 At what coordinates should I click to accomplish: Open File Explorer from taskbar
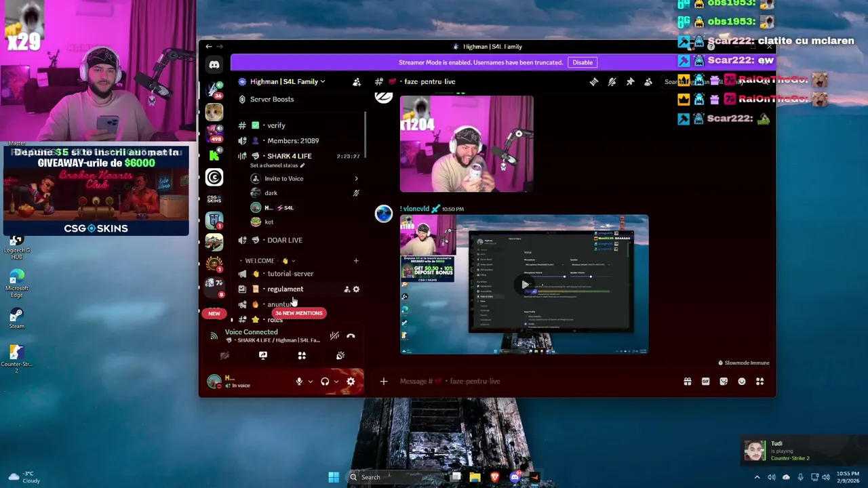(x=475, y=477)
